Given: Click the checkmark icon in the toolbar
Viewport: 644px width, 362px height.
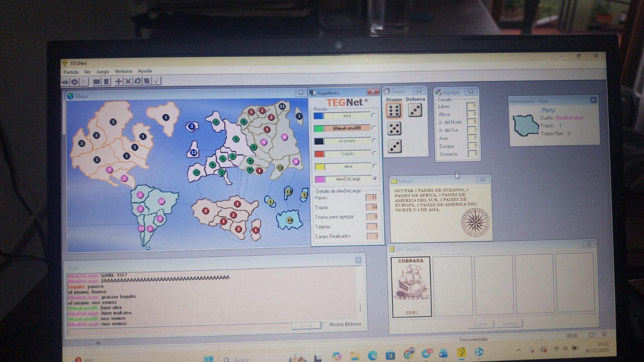Looking at the screenshot, I should click(157, 81).
